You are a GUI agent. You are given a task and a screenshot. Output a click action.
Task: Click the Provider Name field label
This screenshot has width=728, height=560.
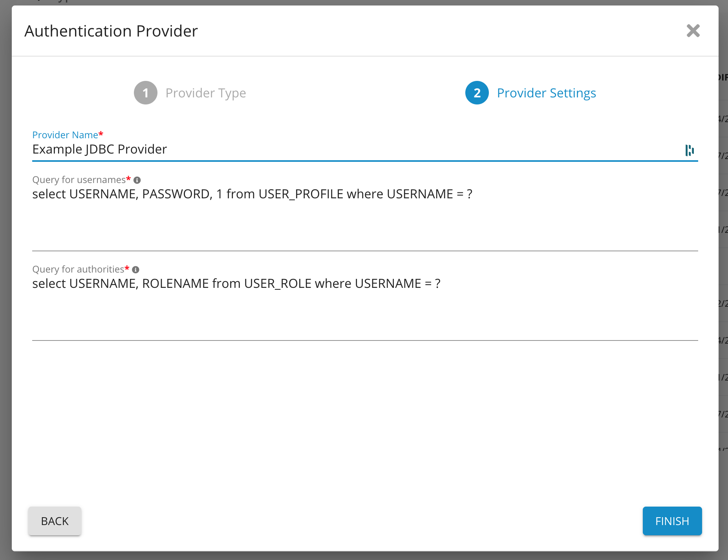[x=65, y=135]
